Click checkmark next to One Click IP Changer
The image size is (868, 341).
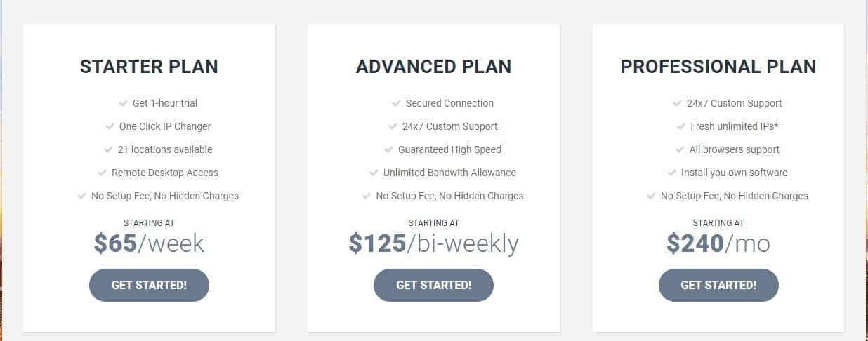[110, 126]
